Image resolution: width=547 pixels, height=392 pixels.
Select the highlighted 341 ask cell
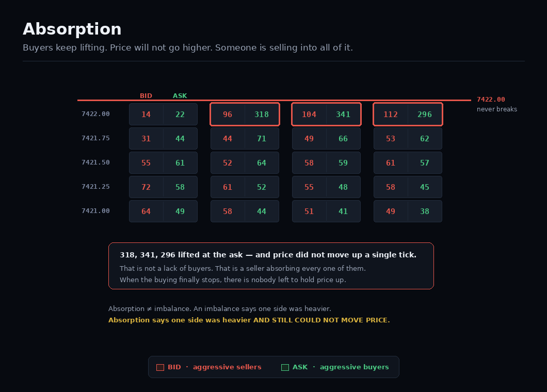coord(343,115)
